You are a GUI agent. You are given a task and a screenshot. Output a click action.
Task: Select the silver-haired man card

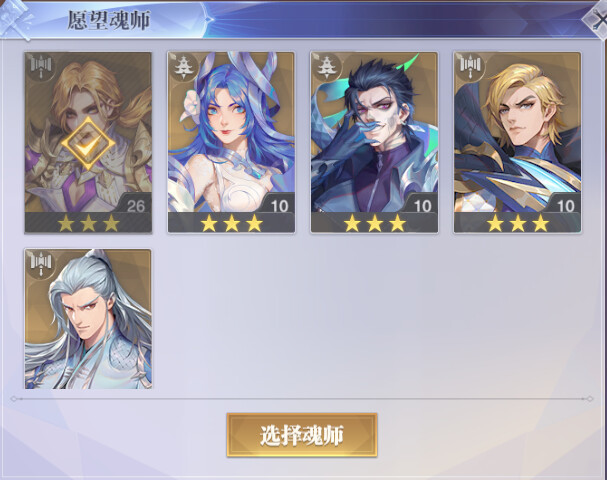[88, 319]
